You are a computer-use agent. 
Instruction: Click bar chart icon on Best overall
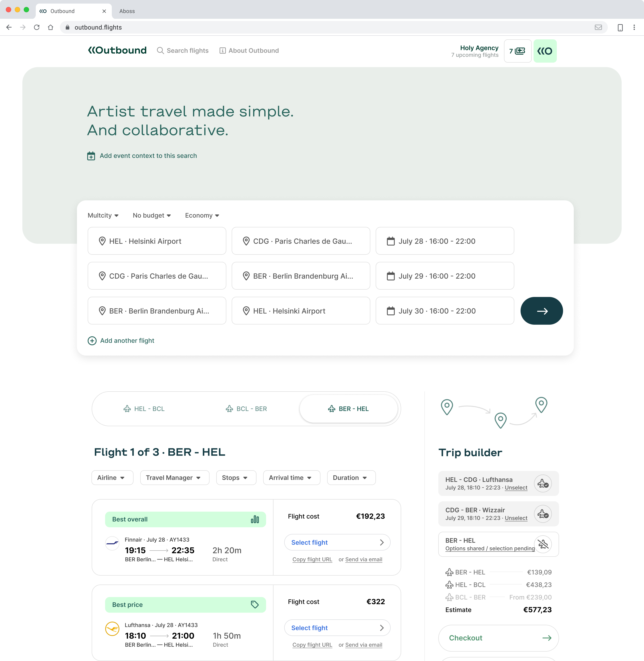tap(255, 519)
